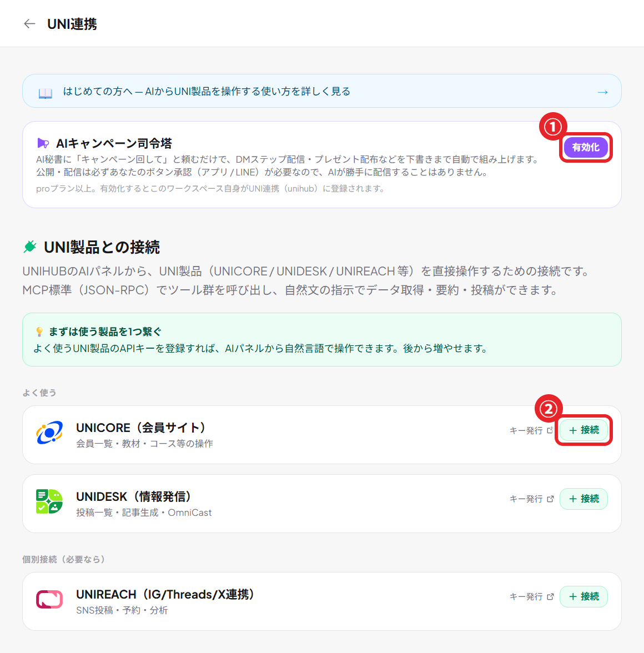Click external-link icon next to UNIDESK キー発行
This screenshot has width=644, height=653.
(x=550, y=499)
